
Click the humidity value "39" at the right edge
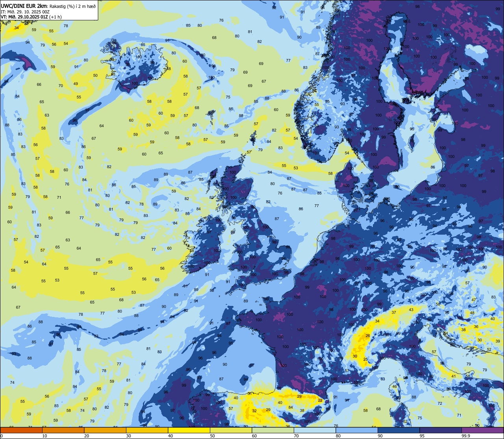coord(498,341)
